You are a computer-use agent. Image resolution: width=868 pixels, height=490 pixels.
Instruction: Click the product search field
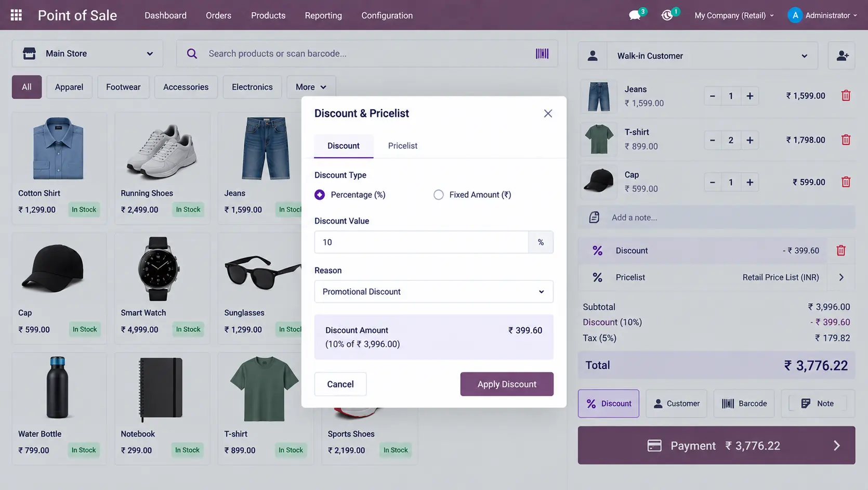(x=367, y=54)
